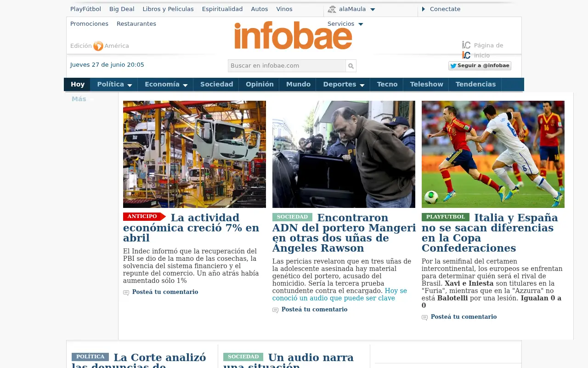The width and height of the screenshot is (588, 368).
Task: Open headline 'Encontraron ADN del portero Mangeri'
Action: tap(344, 233)
